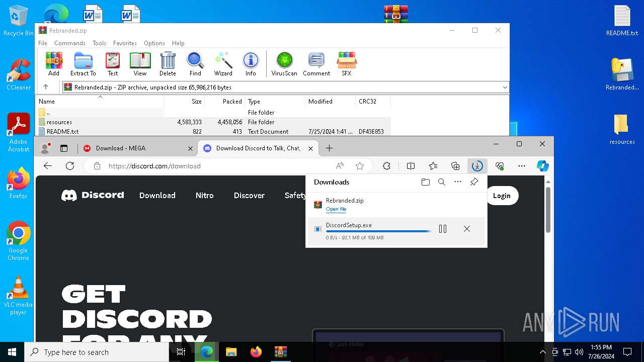Toggle split screen in Edge

click(411, 166)
